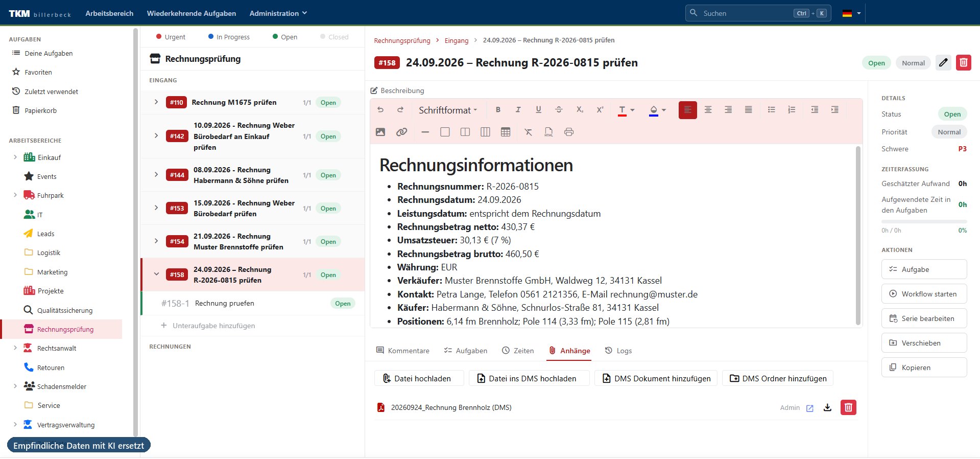Viewport: 980px width, 459px height.
Task: Open the language flag dropdown
Action: 851,14
